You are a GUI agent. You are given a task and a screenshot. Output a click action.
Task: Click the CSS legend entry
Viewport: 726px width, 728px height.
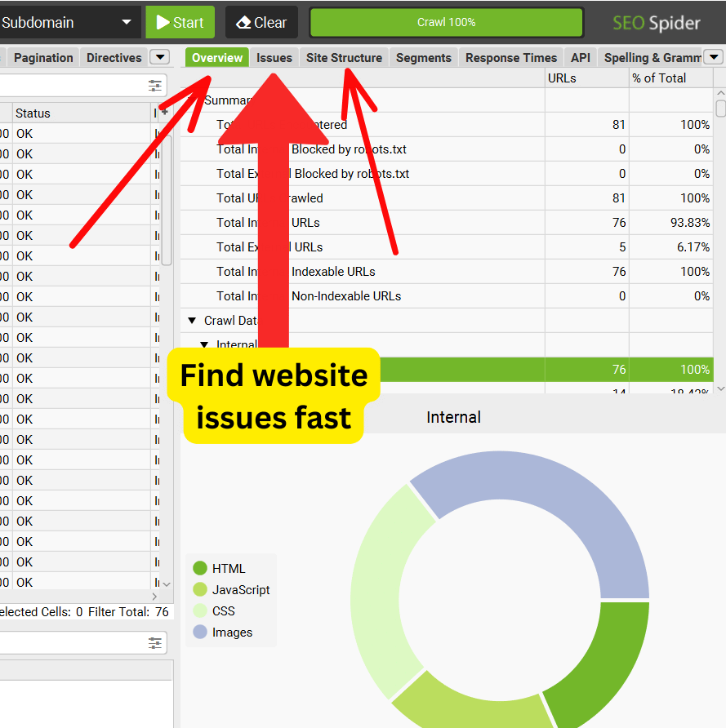tap(199, 610)
